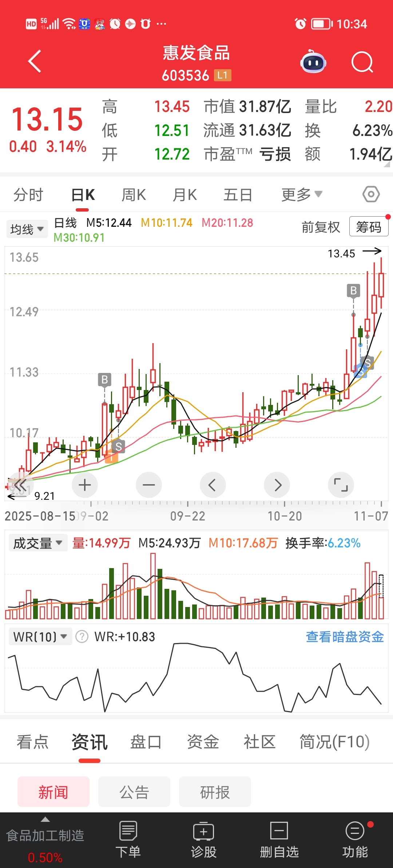
Task: Select 新闻 news filter
Action: (53, 792)
